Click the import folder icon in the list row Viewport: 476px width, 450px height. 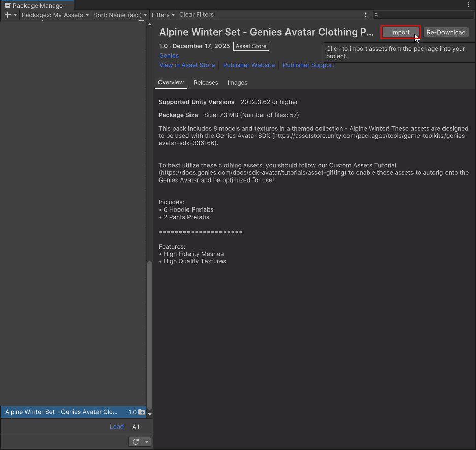[142, 412]
